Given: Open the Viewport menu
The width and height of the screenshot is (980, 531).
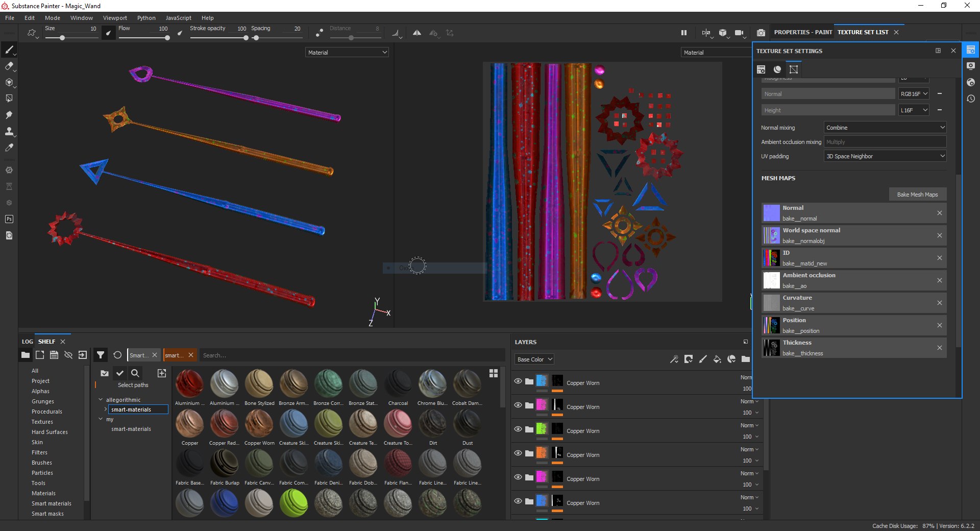Looking at the screenshot, I should (x=115, y=18).
